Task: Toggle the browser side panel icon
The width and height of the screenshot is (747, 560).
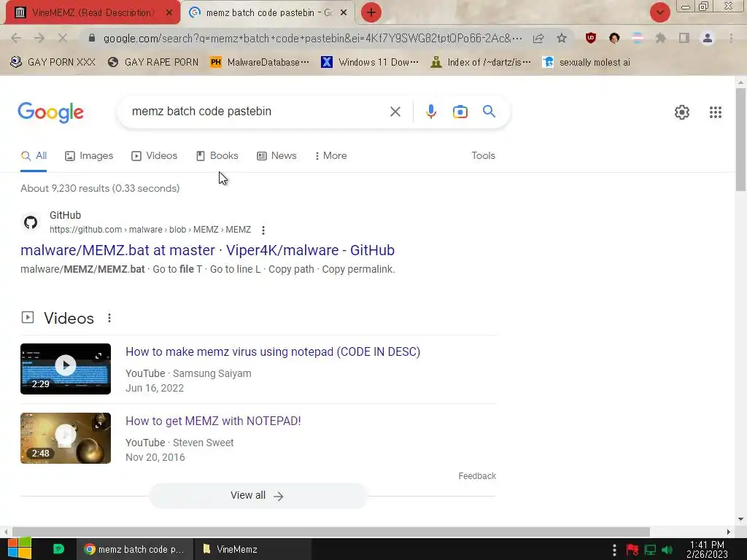Action: point(684,38)
